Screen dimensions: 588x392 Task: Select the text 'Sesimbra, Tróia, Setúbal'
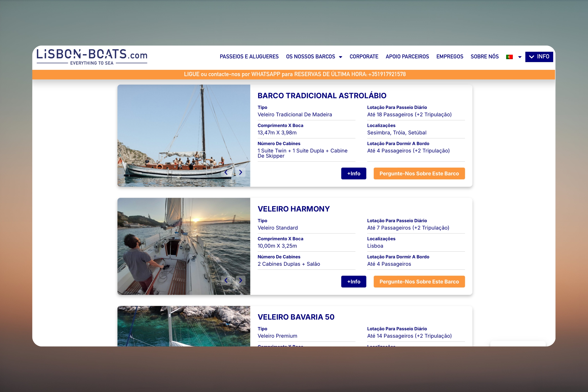coord(397,133)
